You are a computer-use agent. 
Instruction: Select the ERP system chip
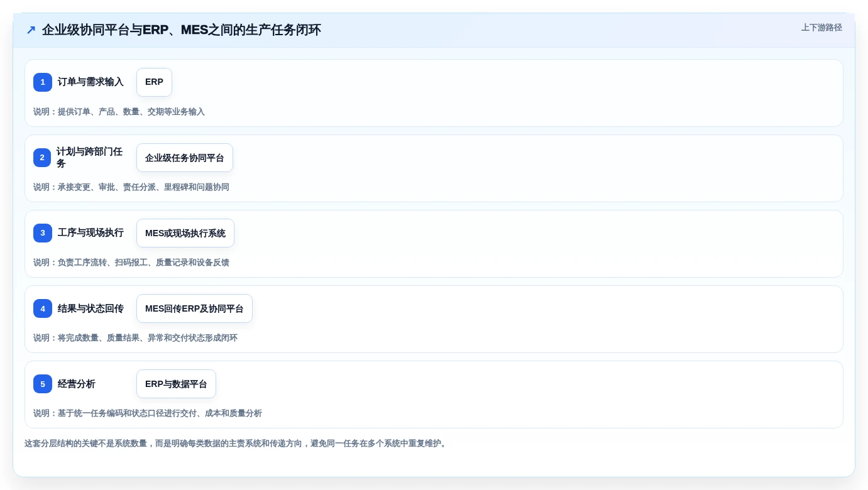coord(154,82)
